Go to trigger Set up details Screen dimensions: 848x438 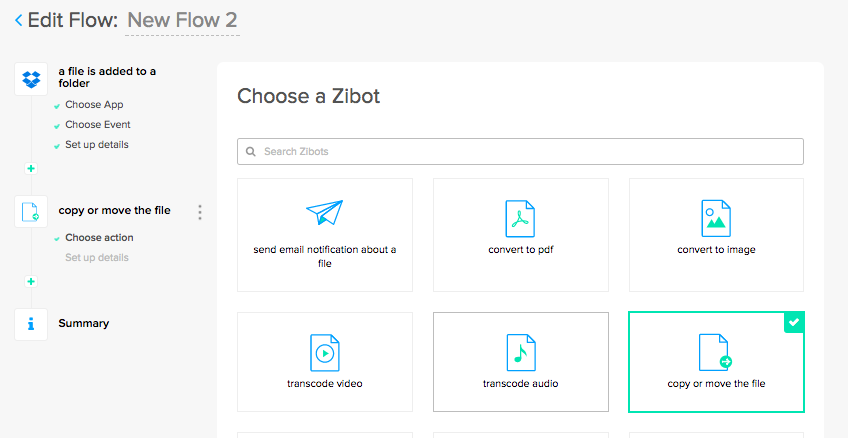click(97, 145)
